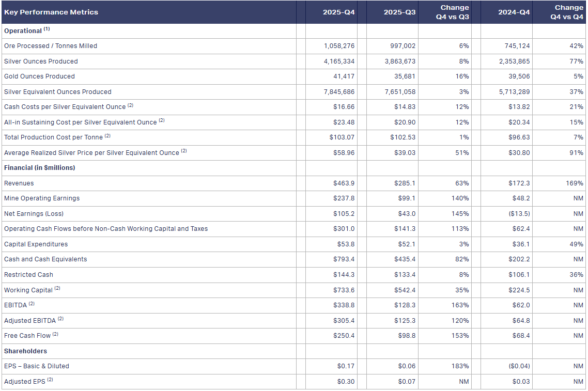Screen dimensions: 588x391
Task: Click the 2025-Q4 column header
Action: coord(338,12)
